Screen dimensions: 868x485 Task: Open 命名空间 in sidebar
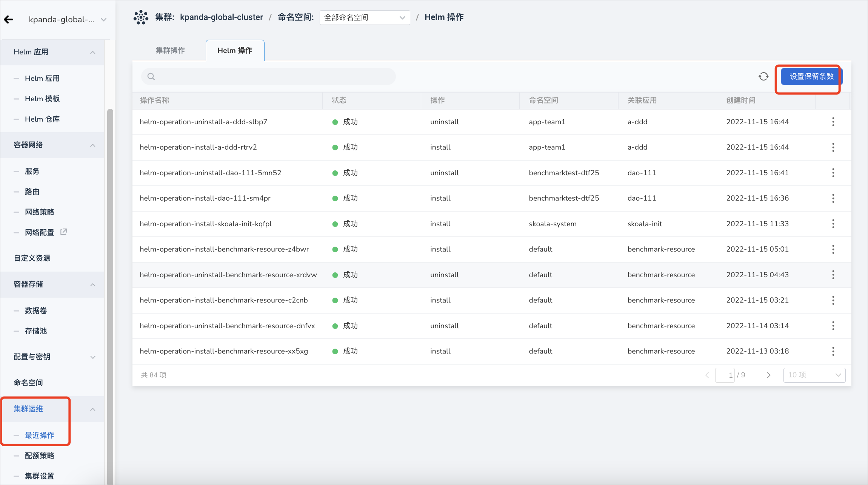click(28, 383)
